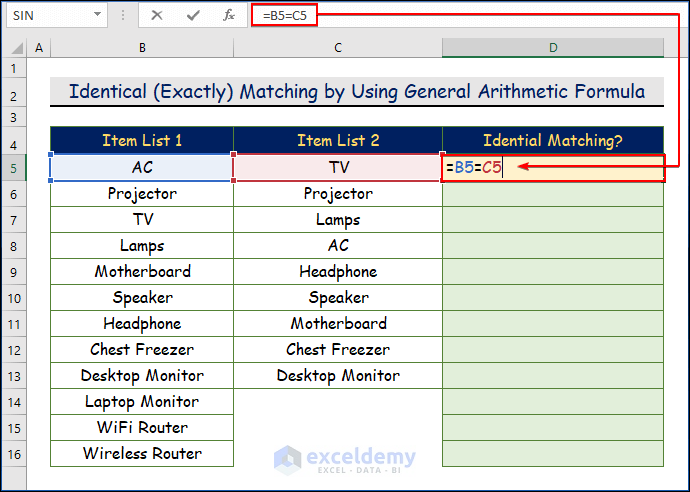
Task: Click the title cell about Identical Matching
Action: coord(356,92)
